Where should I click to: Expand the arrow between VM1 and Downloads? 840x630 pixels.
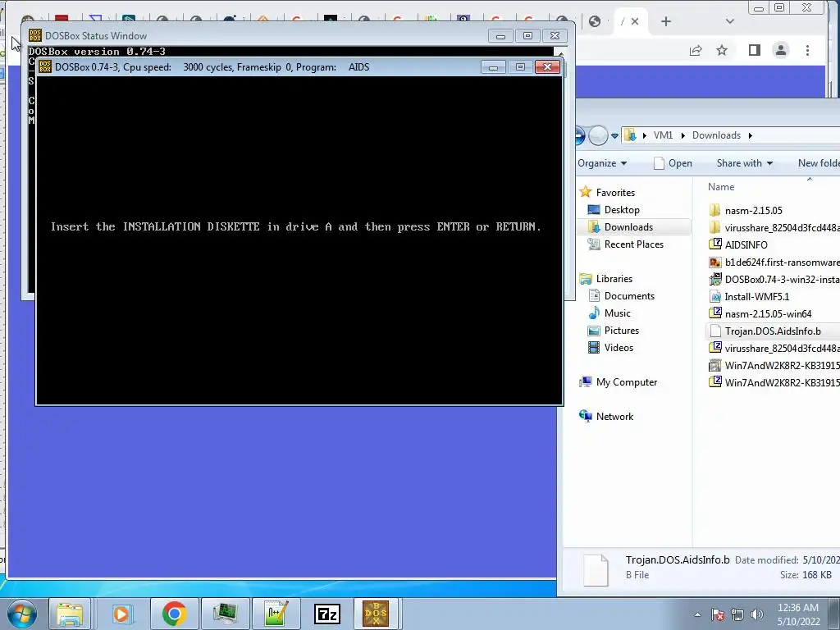[683, 135]
